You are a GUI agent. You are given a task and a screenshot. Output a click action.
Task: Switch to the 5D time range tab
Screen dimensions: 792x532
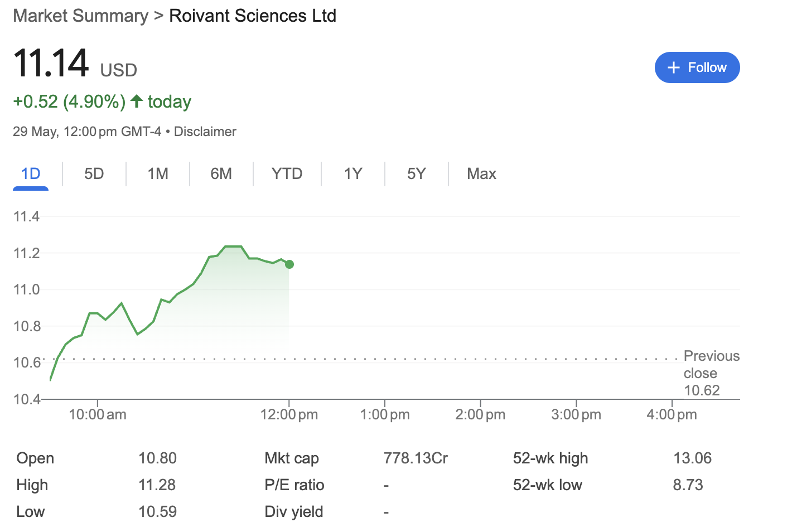[x=94, y=174]
